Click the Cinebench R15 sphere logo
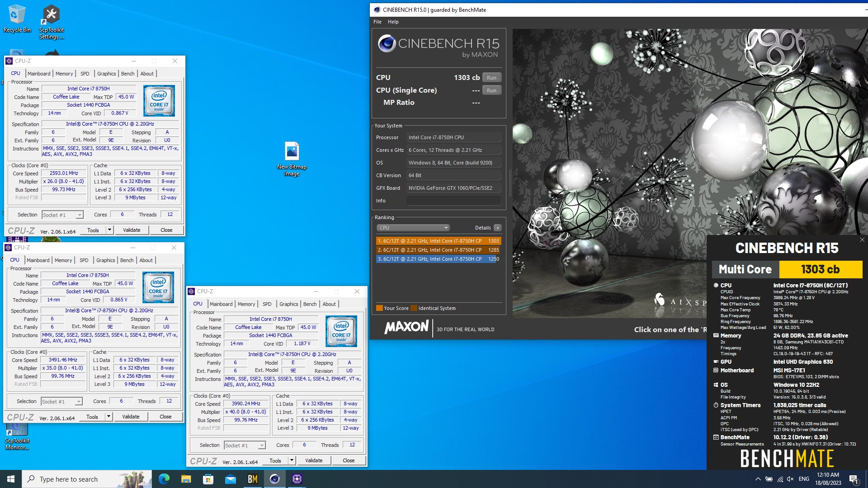868x488 pixels. pos(387,43)
